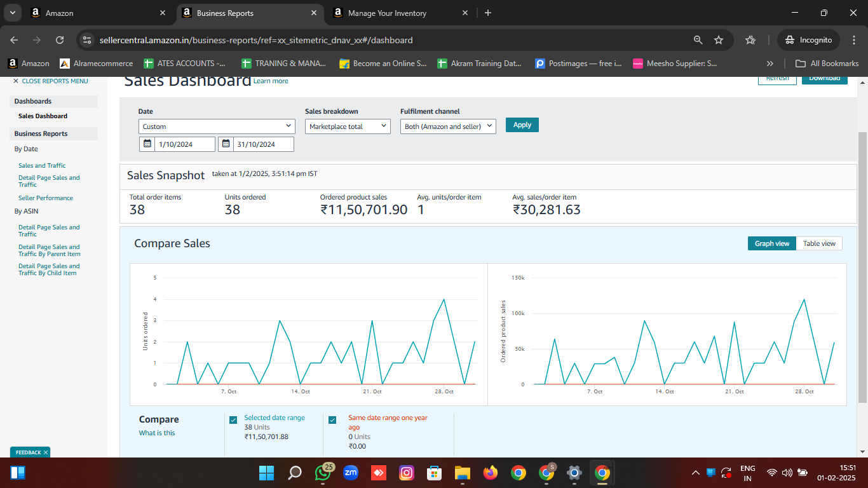868x488 pixels.
Task: Open the Incognito profile button
Action: tap(809, 40)
